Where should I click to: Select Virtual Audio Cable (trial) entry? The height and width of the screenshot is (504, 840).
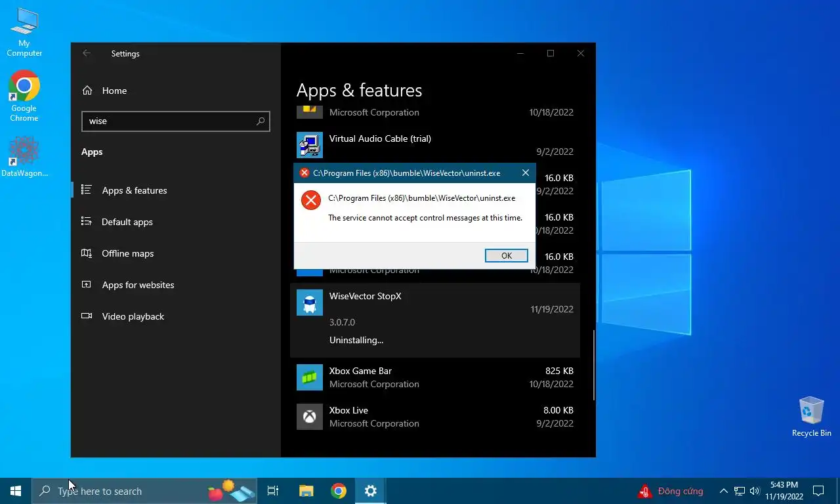pos(435,144)
